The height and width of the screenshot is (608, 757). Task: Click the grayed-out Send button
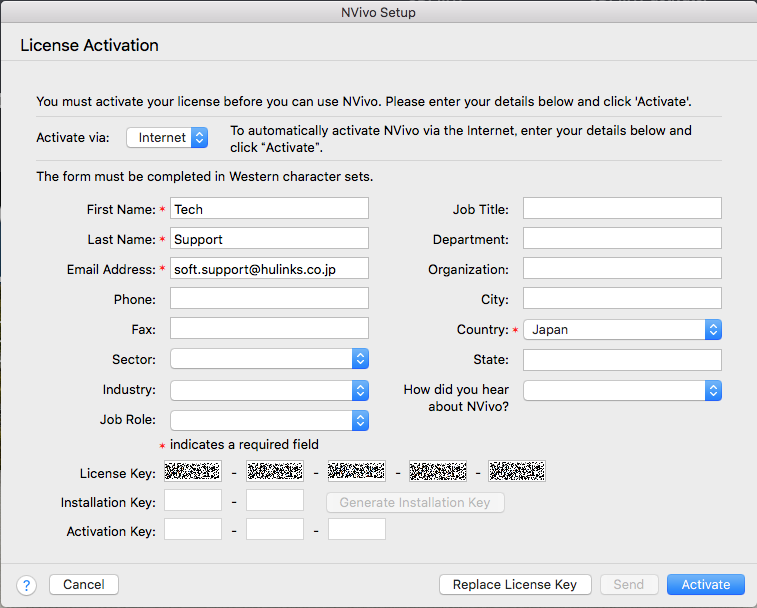(x=629, y=584)
